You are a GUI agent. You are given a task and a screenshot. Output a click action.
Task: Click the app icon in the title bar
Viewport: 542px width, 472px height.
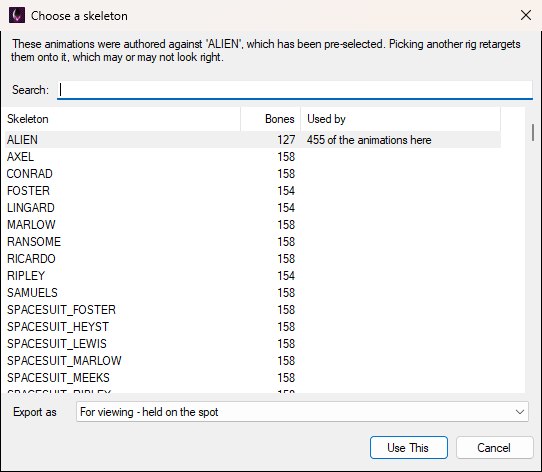[17, 16]
